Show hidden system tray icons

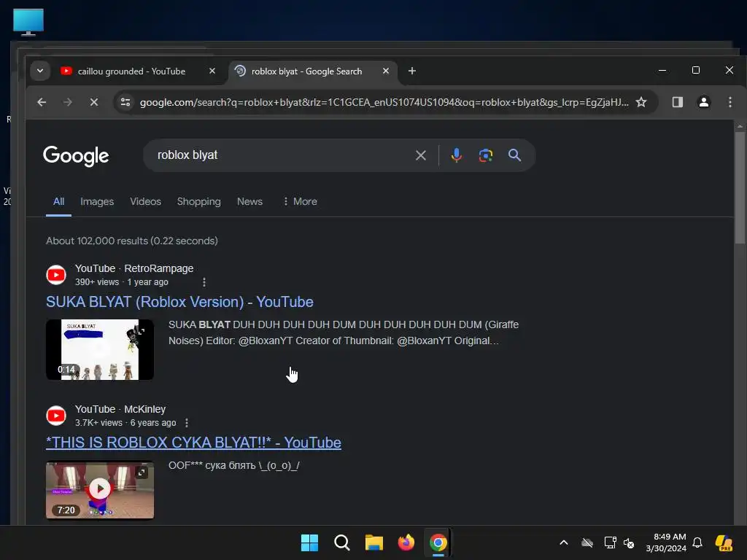coord(564,542)
